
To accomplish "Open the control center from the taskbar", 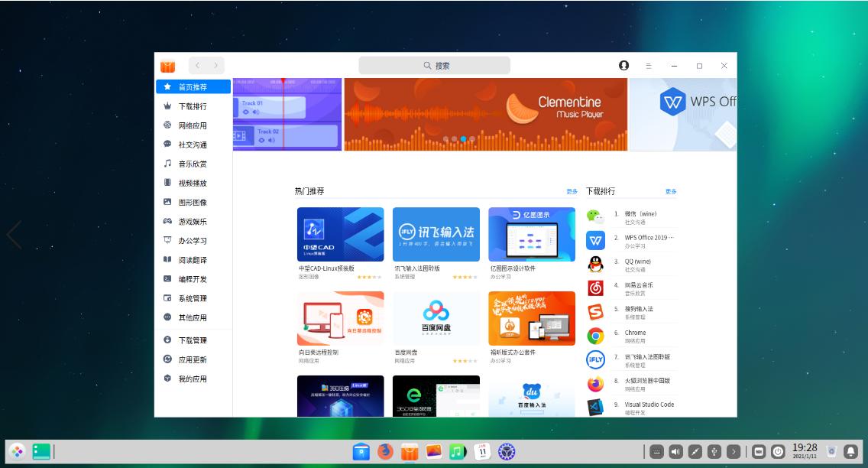I will click(x=759, y=451).
